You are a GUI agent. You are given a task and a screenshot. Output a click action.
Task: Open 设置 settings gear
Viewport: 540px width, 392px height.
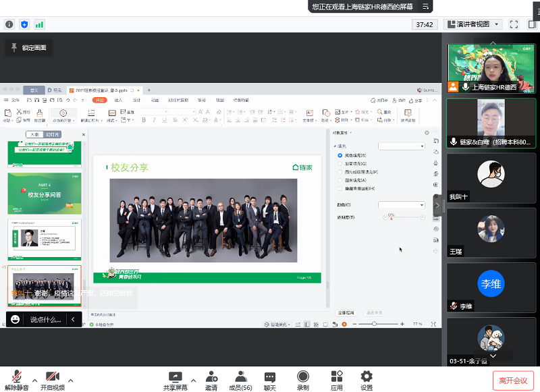[x=367, y=380]
